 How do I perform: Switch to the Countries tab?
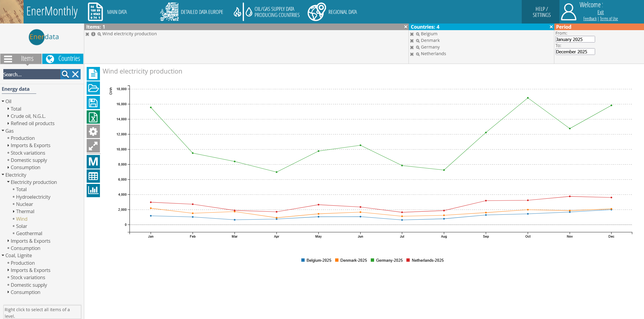pyautogui.click(x=63, y=59)
